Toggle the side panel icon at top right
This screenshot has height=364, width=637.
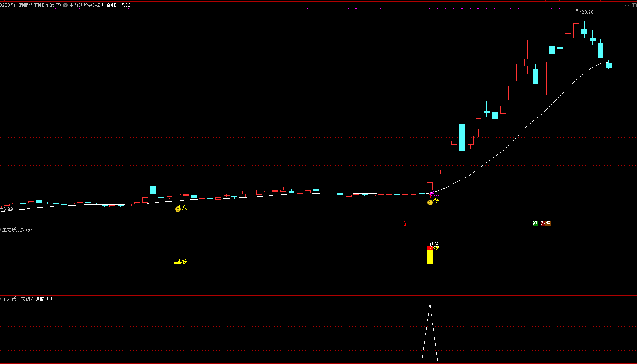click(x=634, y=5)
